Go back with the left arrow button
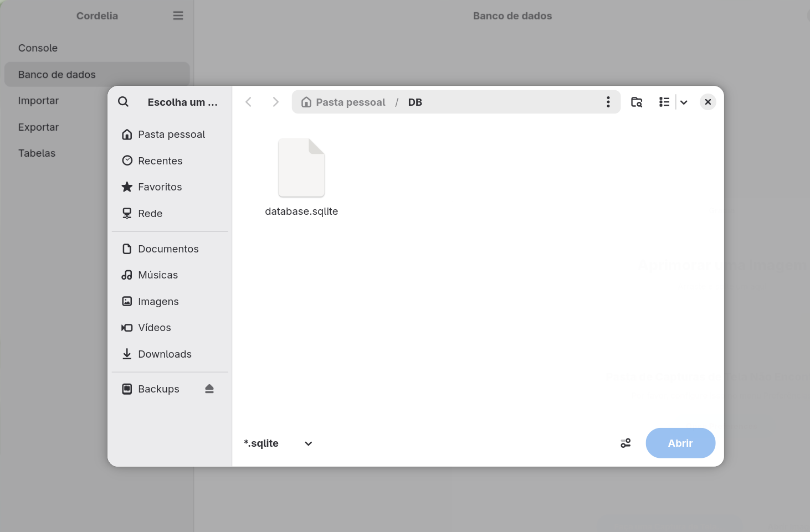This screenshot has width=810, height=532. pyautogui.click(x=249, y=102)
